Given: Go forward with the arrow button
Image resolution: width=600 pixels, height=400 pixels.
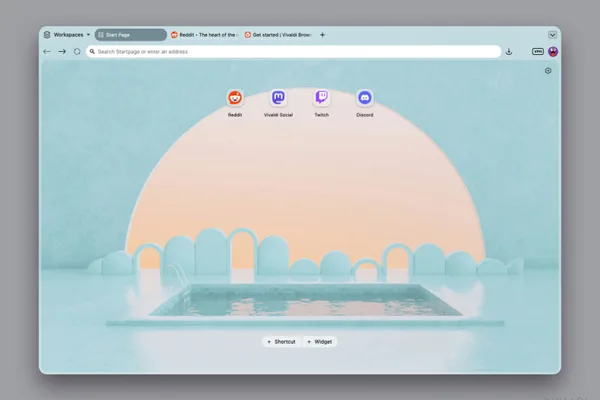Looking at the screenshot, I should tap(62, 52).
